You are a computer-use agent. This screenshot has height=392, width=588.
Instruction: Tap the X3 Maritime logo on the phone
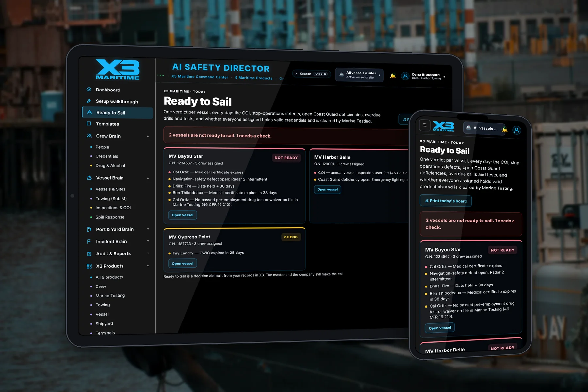pos(443,126)
